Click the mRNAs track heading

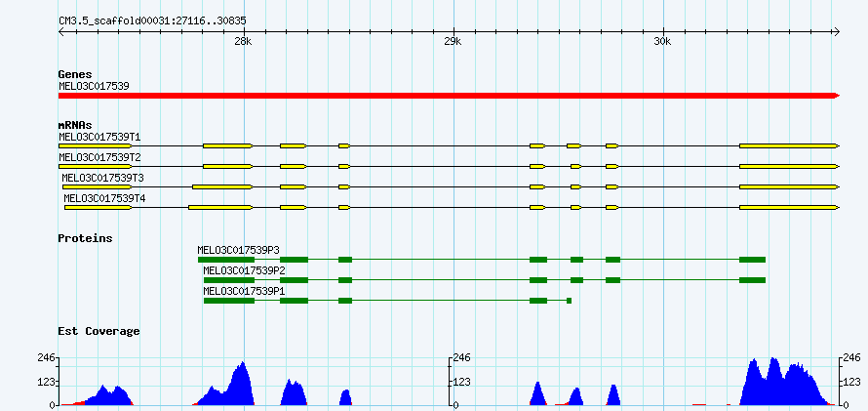[x=75, y=125]
